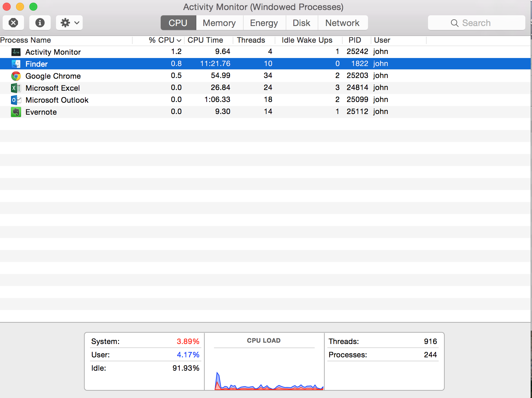Click PID 25242 in the table

tap(357, 51)
